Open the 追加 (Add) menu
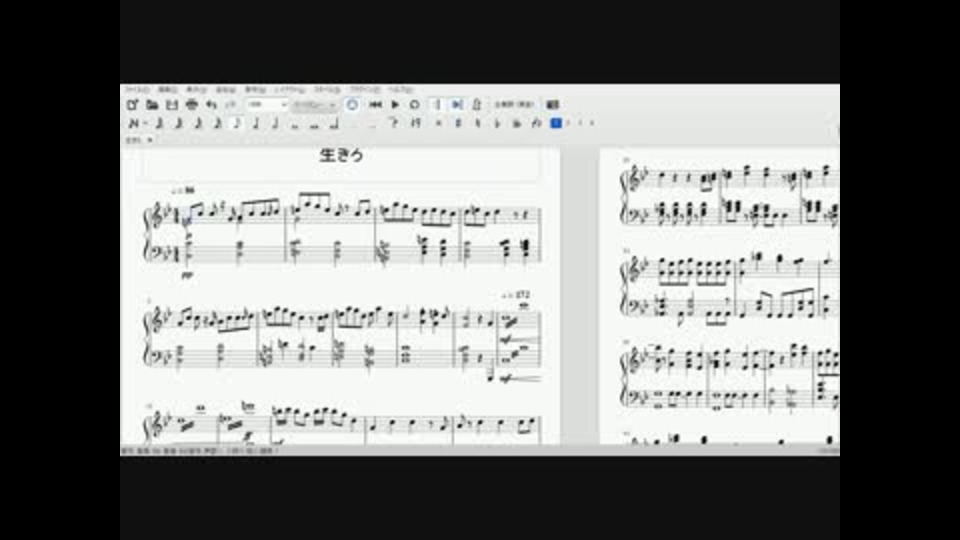This screenshot has width=960, height=540. 226,89
